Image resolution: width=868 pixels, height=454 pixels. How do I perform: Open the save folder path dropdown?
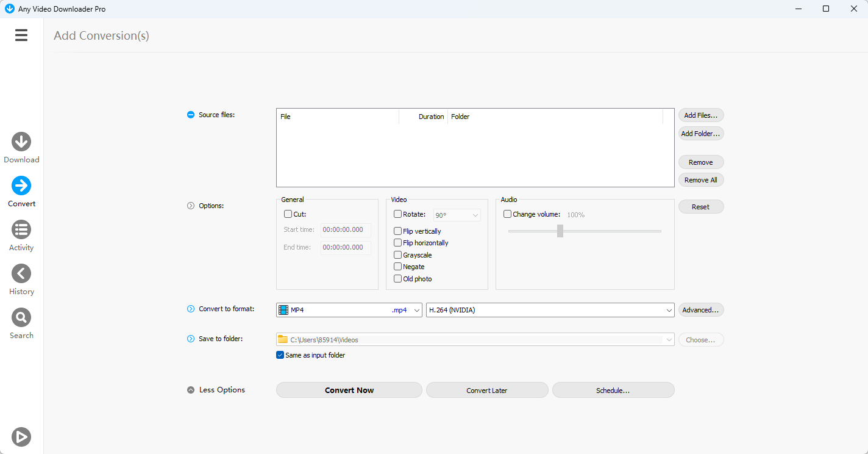[x=475, y=340]
